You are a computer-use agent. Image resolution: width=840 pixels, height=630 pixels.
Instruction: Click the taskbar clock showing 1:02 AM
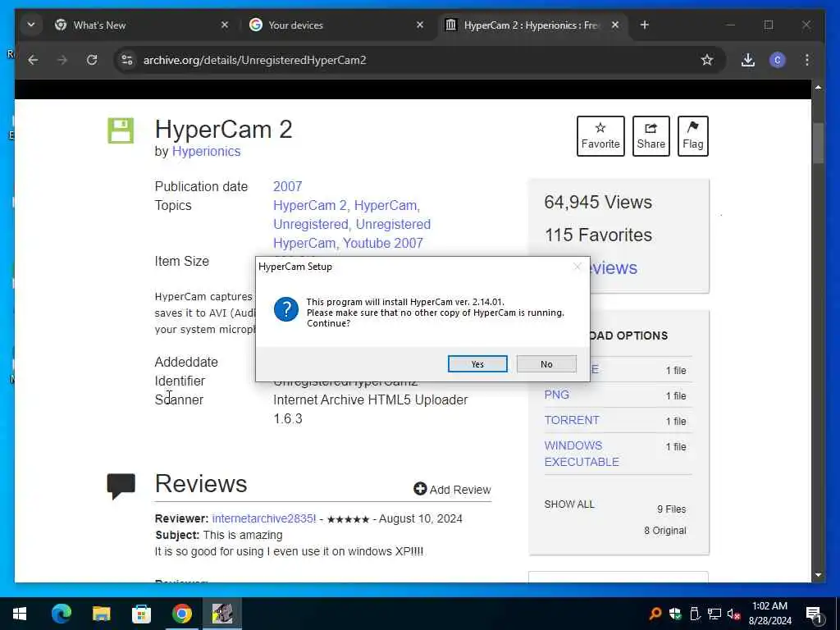tap(769, 614)
